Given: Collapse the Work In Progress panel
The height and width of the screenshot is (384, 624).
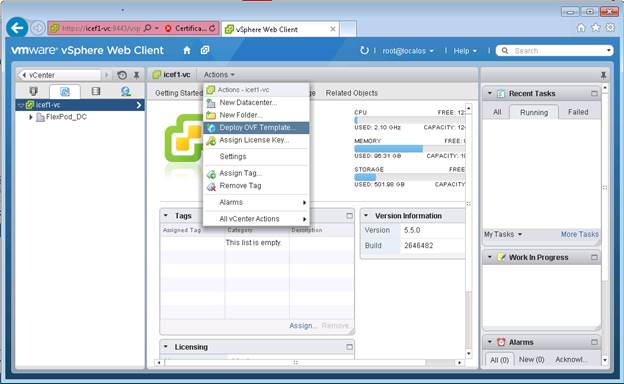Looking at the screenshot, I should pyautogui.click(x=490, y=257).
